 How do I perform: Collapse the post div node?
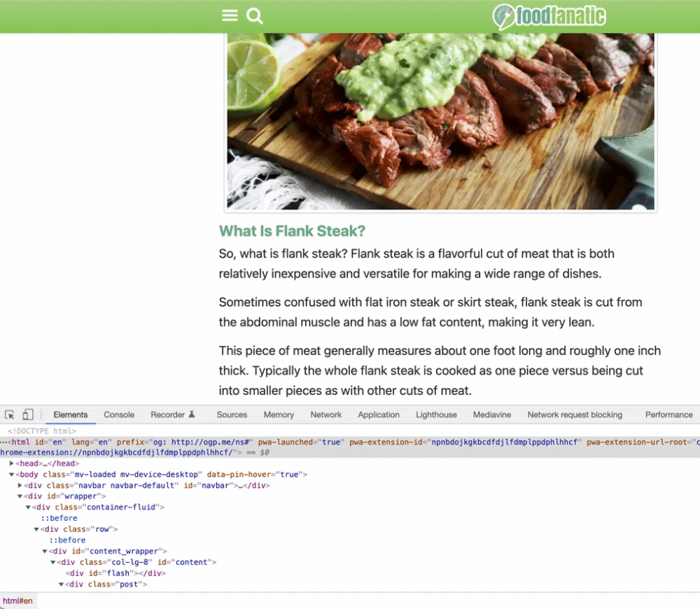coord(61,584)
